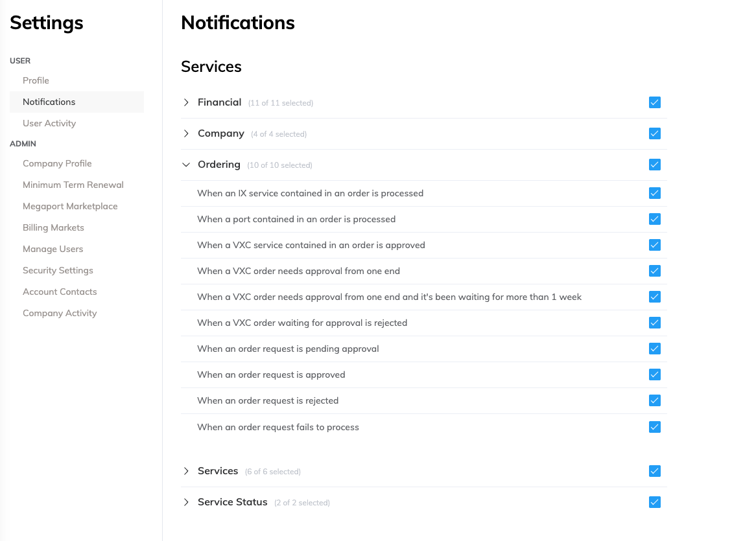This screenshot has height=541, width=756.
Task: Expand the Financial notifications section
Action: [x=186, y=102]
